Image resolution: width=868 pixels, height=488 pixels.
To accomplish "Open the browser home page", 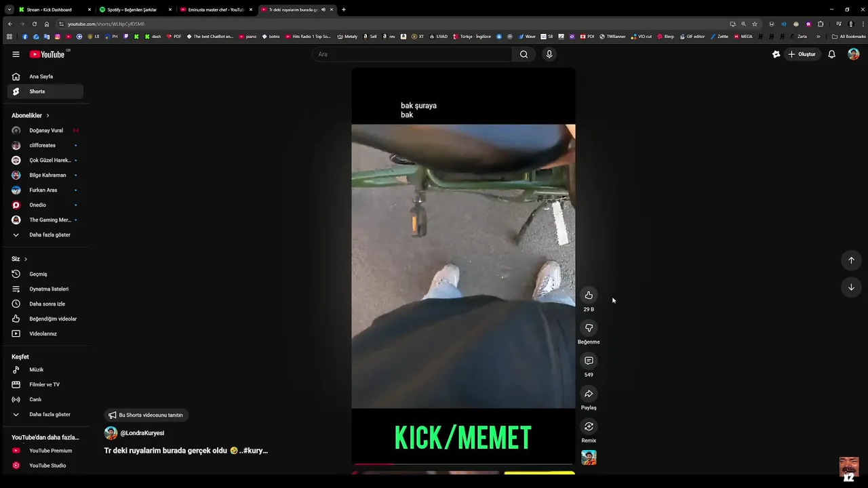I will 47,24.
